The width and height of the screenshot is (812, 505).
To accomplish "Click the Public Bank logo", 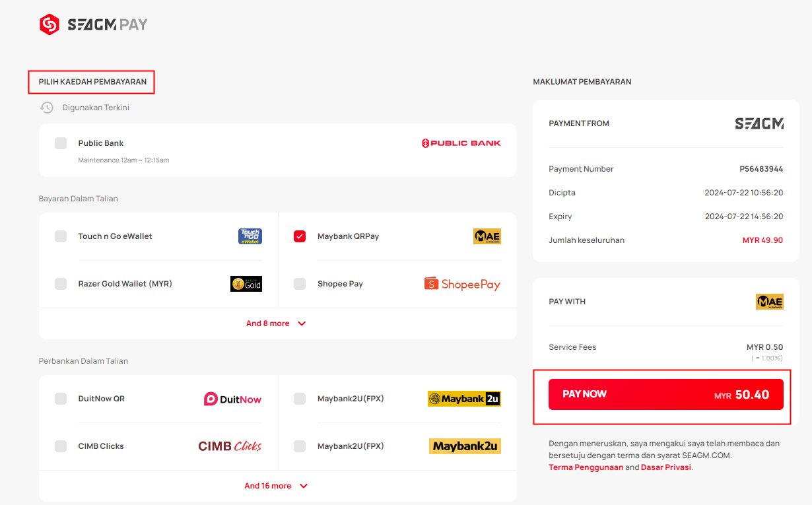I will point(461,143).
